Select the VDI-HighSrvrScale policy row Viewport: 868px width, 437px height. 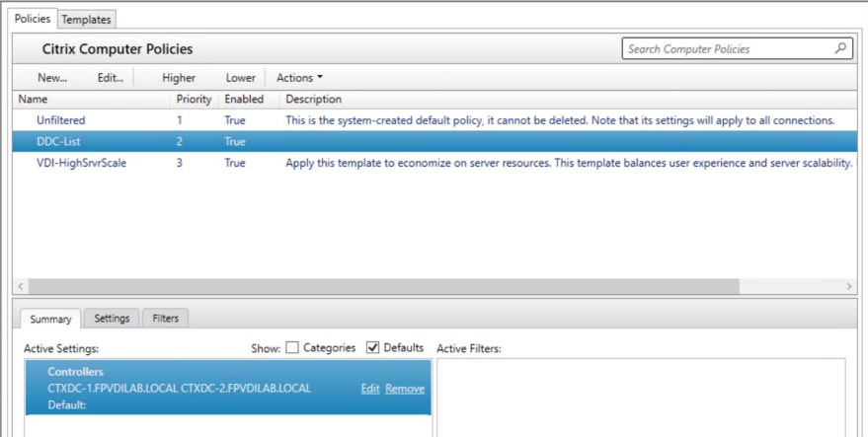pyautogui.click(x=434, y=163)
